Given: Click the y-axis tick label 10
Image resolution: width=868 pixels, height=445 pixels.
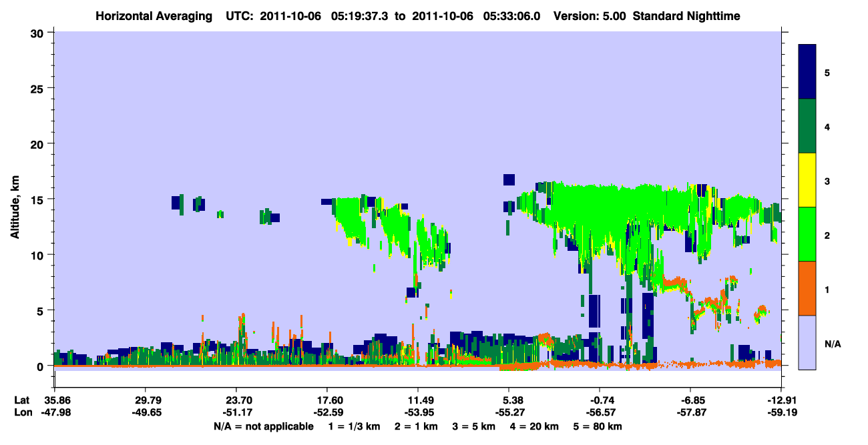Looking at the screenshot, I should click(x=39, y=255).
